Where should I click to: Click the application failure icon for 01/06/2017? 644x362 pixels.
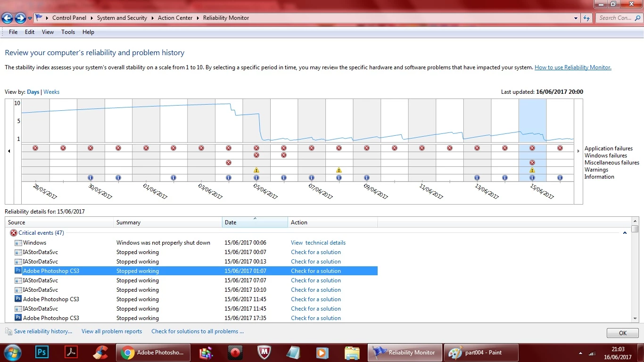(146, 148)
